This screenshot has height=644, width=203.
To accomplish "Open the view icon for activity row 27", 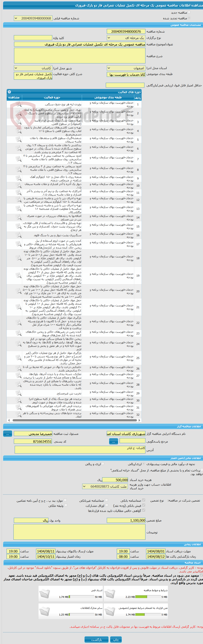I will (x=18, y=375).
